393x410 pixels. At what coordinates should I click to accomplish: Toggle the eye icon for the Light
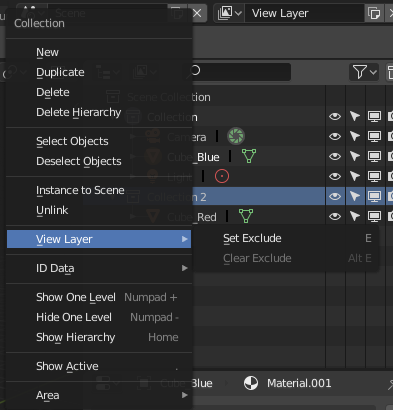[x=335, y=176]
